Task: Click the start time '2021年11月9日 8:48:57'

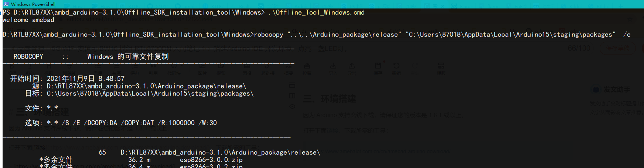Action: (x=86, y=79)
